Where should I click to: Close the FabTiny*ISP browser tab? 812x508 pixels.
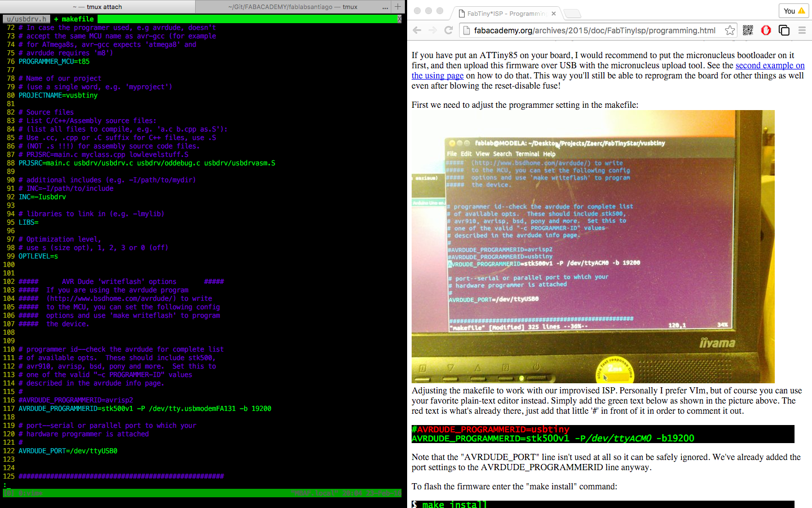[x=553, y=13]
